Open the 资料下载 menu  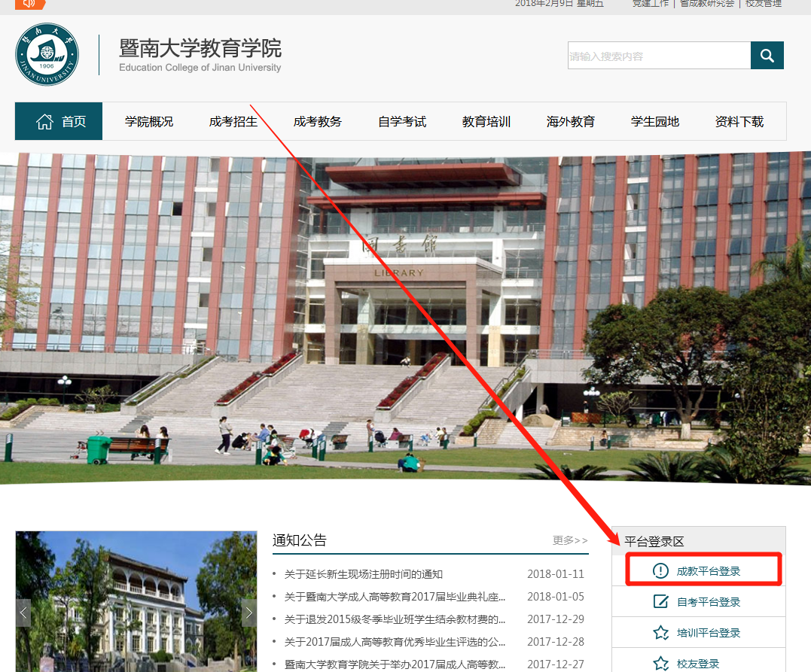click(739, 121)
